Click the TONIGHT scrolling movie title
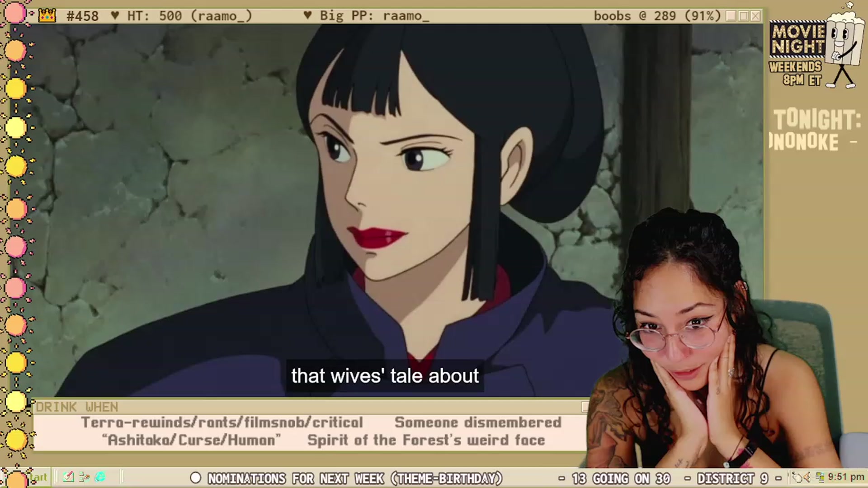 (816, 130)
